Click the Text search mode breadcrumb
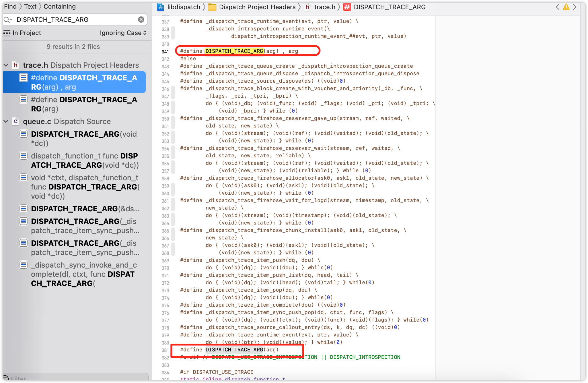The width and height of the screenshot is (588, 383). click(30, 6)
